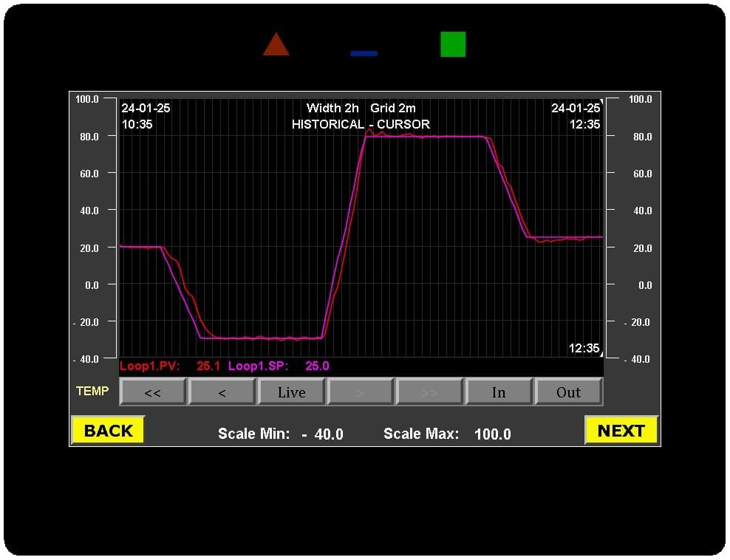Viewport: 730px width, 560px height.
Task: Select the Scale Max value 100.0
Action: coord(493,434)
